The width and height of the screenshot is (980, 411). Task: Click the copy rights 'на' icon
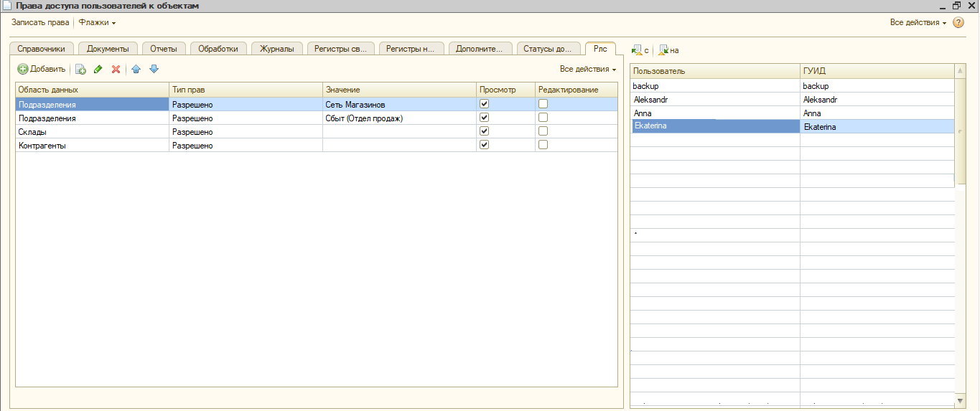663,50
